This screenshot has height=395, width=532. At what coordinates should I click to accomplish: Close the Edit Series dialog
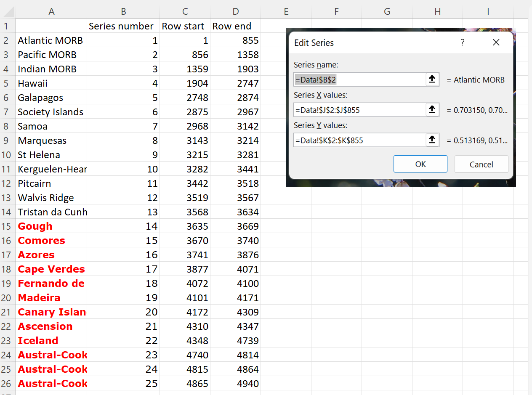[496, 42]
